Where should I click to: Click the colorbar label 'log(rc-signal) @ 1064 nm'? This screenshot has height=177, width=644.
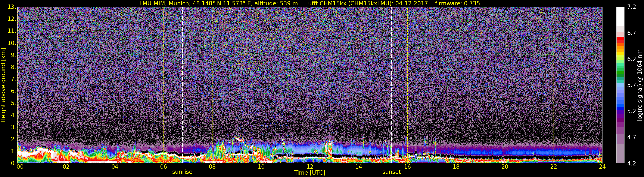coord(640,85)
